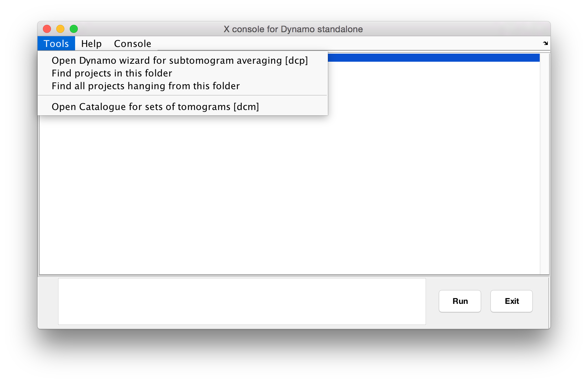The image size is (588, 383).
Task: Open the Help menu
Action: 91,44
